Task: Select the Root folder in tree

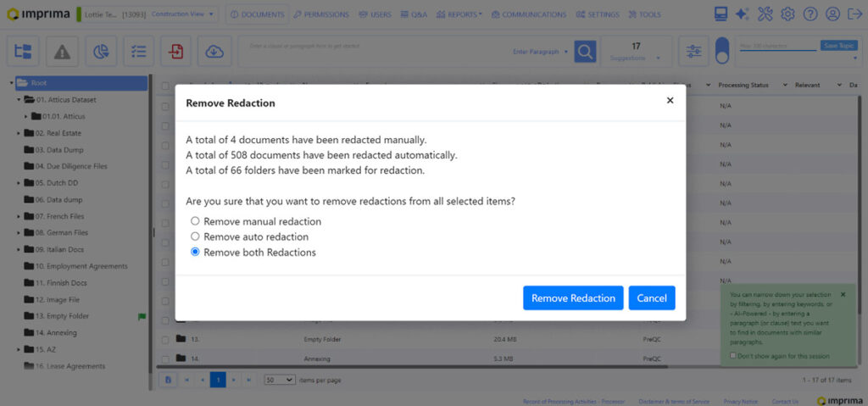Action: (81, 83)
